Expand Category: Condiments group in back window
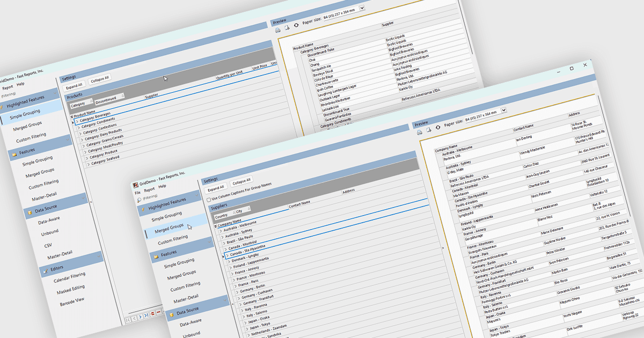This screenshot has width=644, height=338. click(78, 129)
